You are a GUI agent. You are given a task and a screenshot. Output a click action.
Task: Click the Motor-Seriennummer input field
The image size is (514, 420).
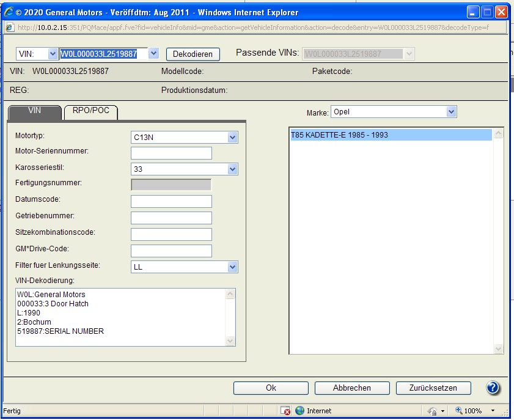pos(171,153)
